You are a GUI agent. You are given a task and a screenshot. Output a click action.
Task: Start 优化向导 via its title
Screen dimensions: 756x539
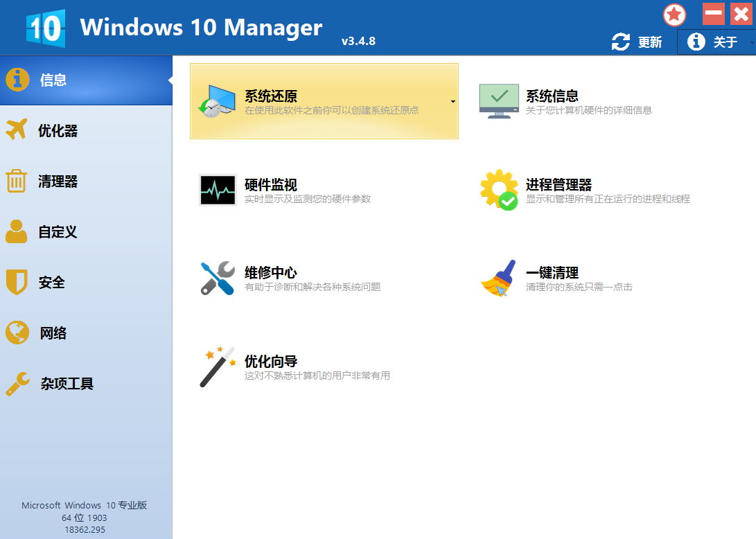pyautogui.click(x=271, y=361)
